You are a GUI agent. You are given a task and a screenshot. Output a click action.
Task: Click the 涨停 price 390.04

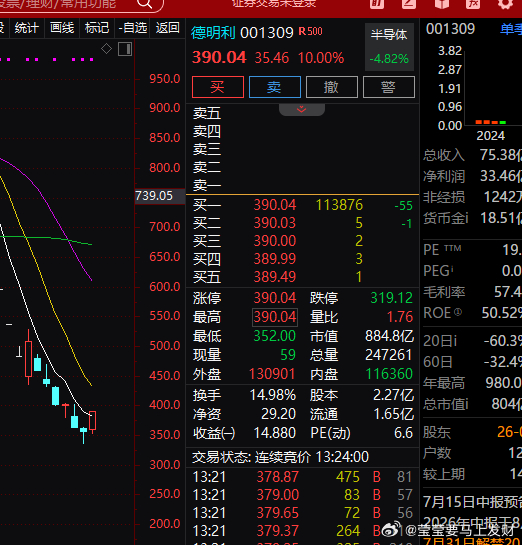[275, 298]
